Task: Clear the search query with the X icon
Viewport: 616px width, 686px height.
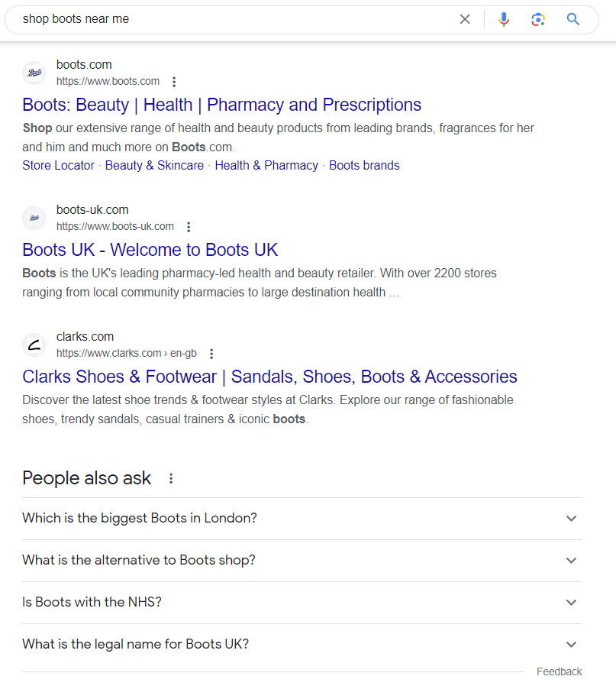Action: [x=465, y=19]
